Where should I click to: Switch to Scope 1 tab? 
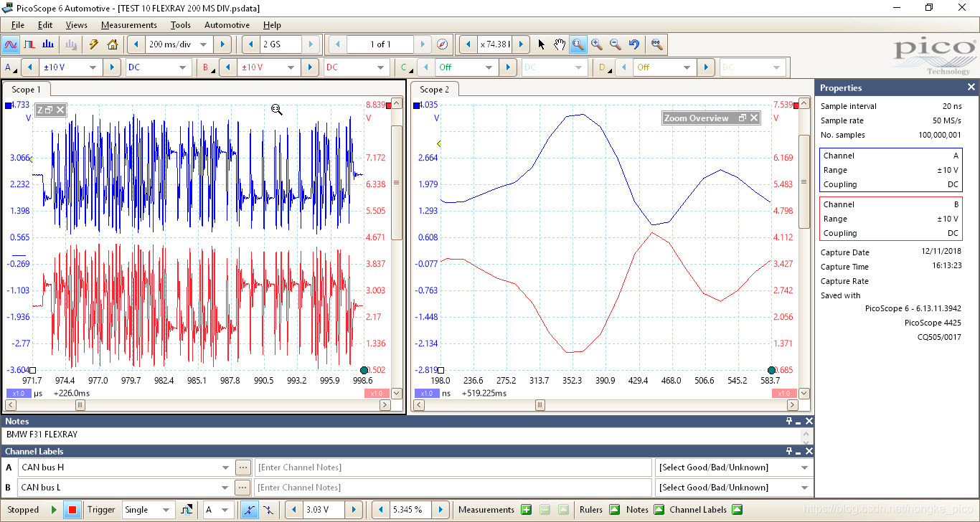27,90
